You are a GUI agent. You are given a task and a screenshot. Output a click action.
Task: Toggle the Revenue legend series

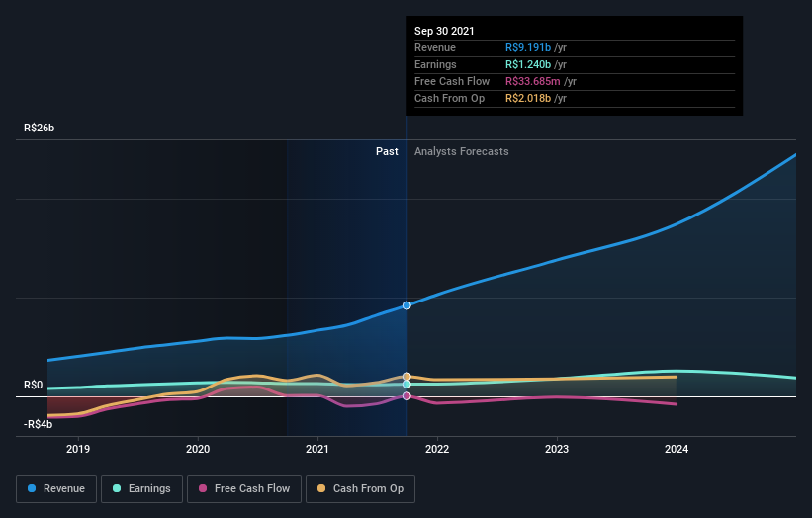click(x=56, y=489)
